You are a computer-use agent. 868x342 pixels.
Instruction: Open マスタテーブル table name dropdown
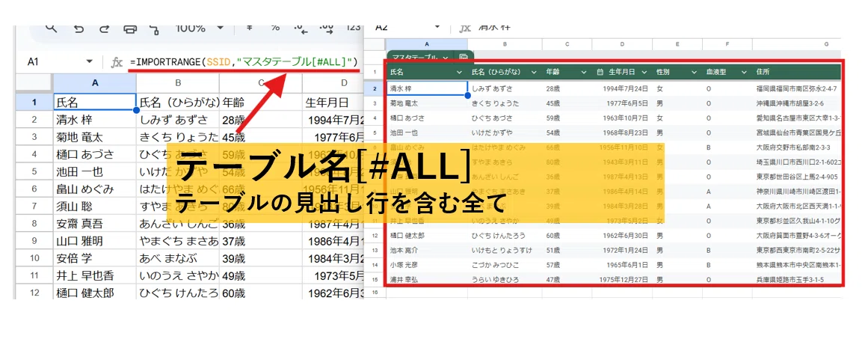point(446,57)
